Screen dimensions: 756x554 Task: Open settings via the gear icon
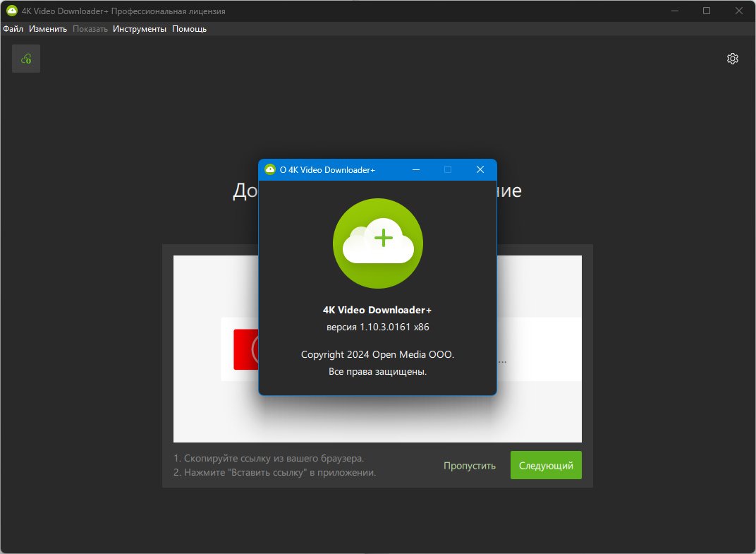(x=732, y=59)
